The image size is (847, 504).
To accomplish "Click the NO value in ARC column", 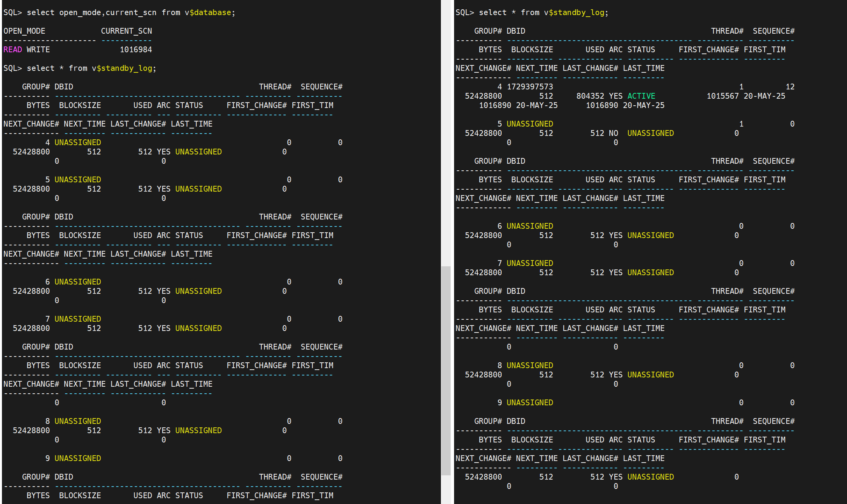I will [x=613, y=133].
